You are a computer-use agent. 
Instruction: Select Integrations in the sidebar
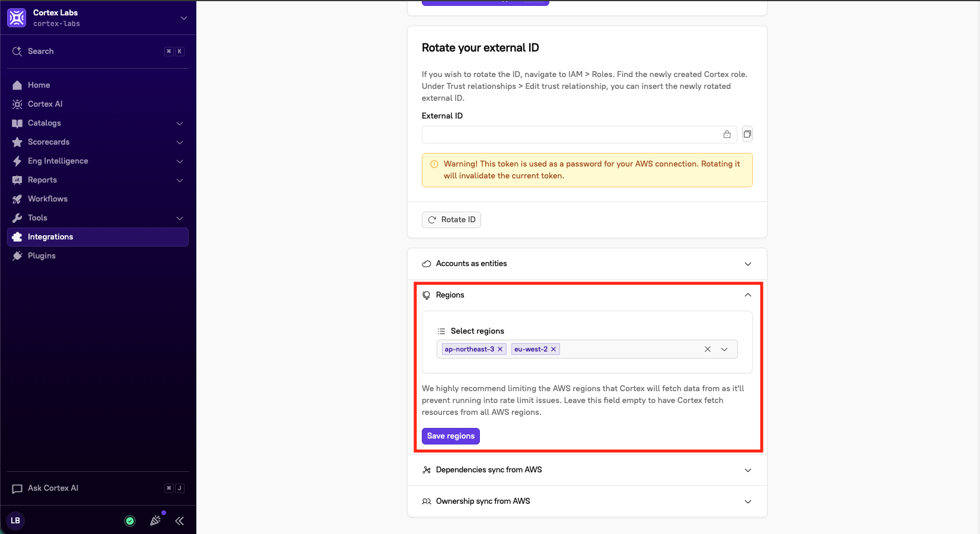click(x=98, y=237)
